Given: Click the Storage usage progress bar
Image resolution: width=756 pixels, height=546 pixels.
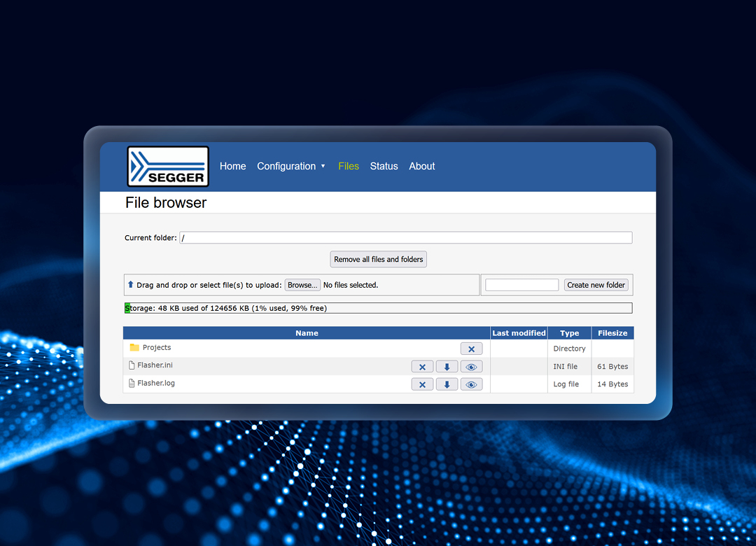Looking at the screenshot, I should [378, 308].
